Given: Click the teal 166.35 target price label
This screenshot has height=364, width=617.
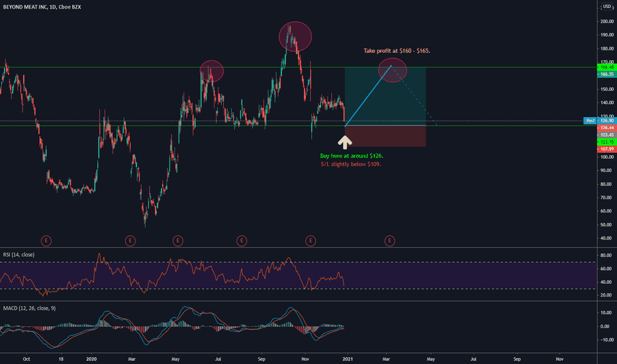Looking at the screenshot, I should point(607,74).
